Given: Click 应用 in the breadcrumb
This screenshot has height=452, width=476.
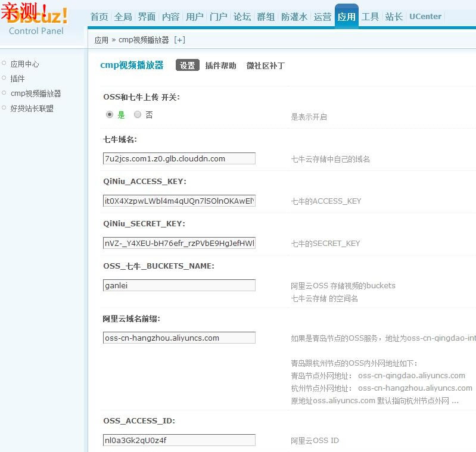Looking at the screenshot, I should (101, 40).
